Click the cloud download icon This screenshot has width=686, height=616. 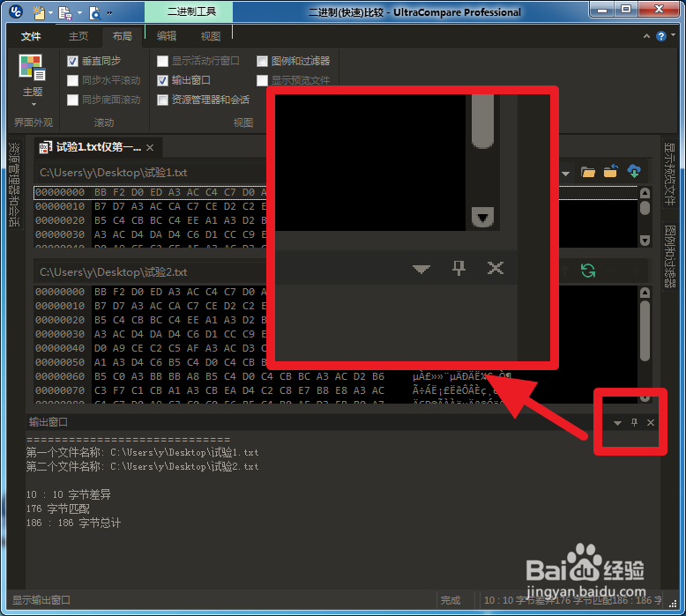click(x=634, y=171)
